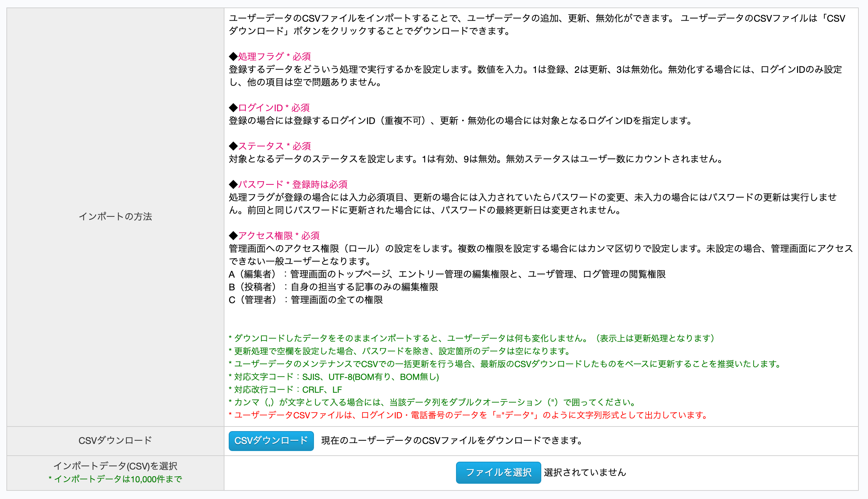The width and height of the screenshot is (868, 499).
Task: Click the ファイルを選択 button
Action: (x=498, y=472)
